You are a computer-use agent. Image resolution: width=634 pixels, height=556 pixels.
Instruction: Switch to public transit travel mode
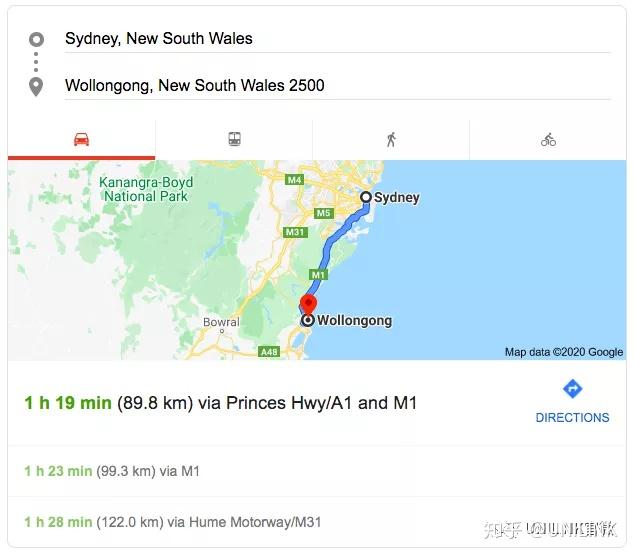click(x=235, y=139)
